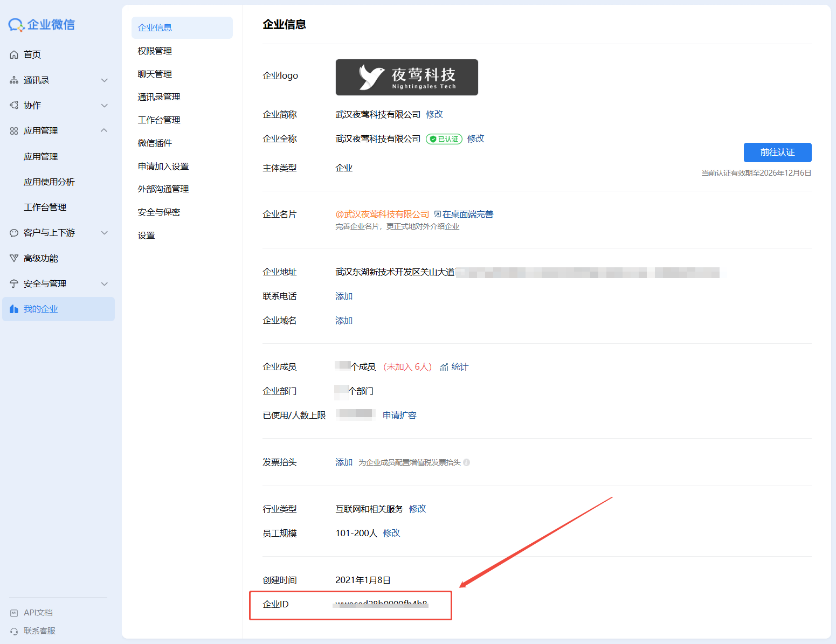Click the invoice info icon next to 发票抬头 hint

[x=467, y=462]
